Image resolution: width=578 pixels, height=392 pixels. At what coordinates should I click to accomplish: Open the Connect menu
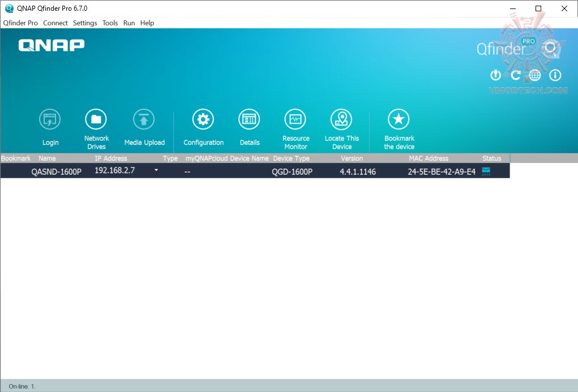(x=55, y=23)
